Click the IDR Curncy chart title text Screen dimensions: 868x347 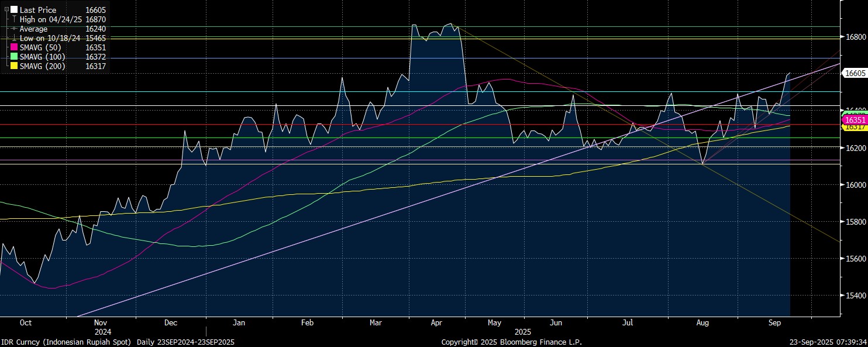point(117,342)
